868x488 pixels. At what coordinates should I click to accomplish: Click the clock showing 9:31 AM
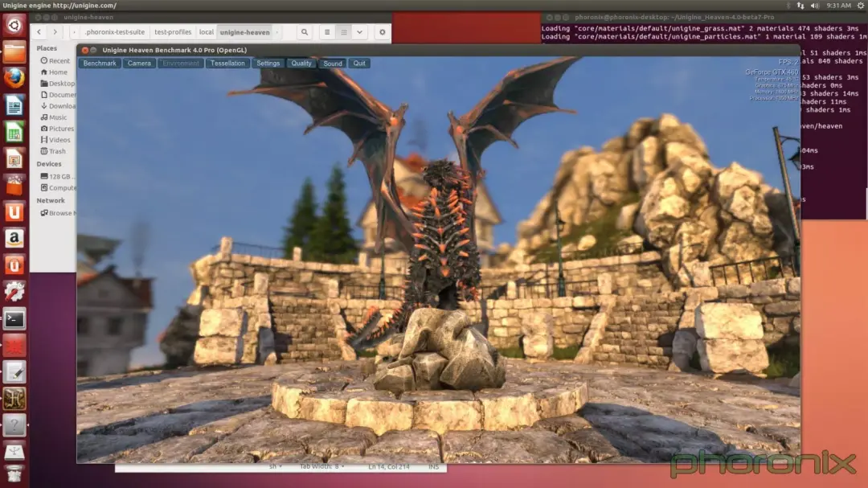pyautogui.click(x=838, y=6)
